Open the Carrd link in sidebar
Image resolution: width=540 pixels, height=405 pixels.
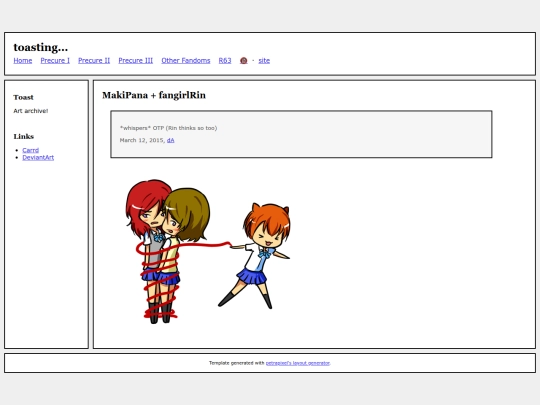31,150
